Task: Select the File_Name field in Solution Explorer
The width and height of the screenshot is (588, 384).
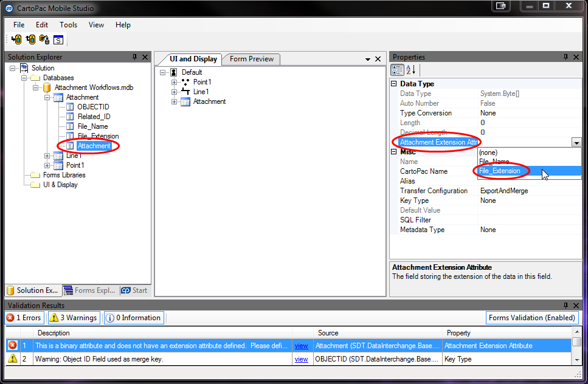Action: point(92,126)
